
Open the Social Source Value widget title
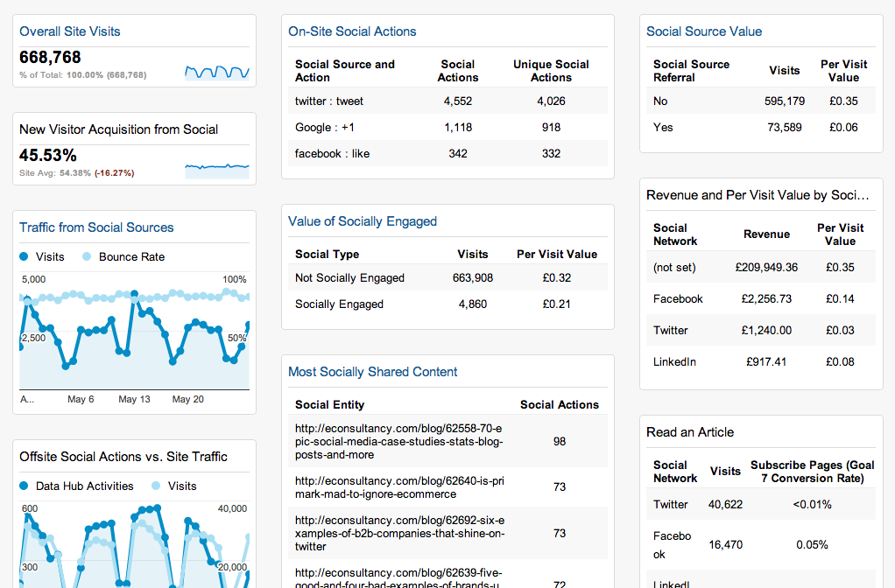[x=704, y=31]
